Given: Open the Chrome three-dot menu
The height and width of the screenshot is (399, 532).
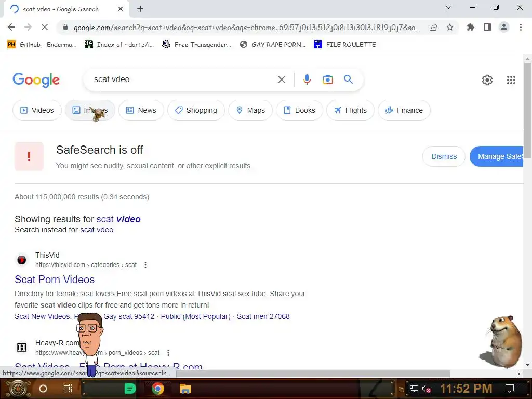Looking at the screenshot, I should [521, 27].
